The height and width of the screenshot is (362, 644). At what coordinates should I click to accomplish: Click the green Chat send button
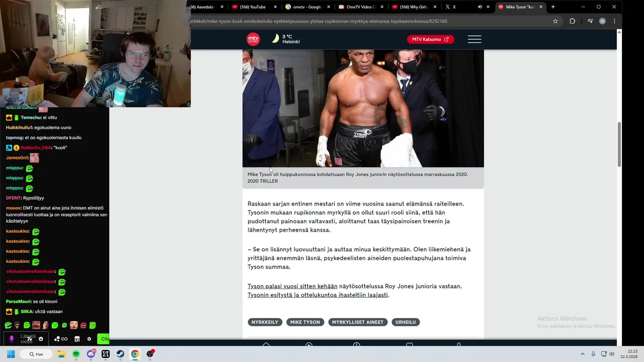tap(103, 339)
